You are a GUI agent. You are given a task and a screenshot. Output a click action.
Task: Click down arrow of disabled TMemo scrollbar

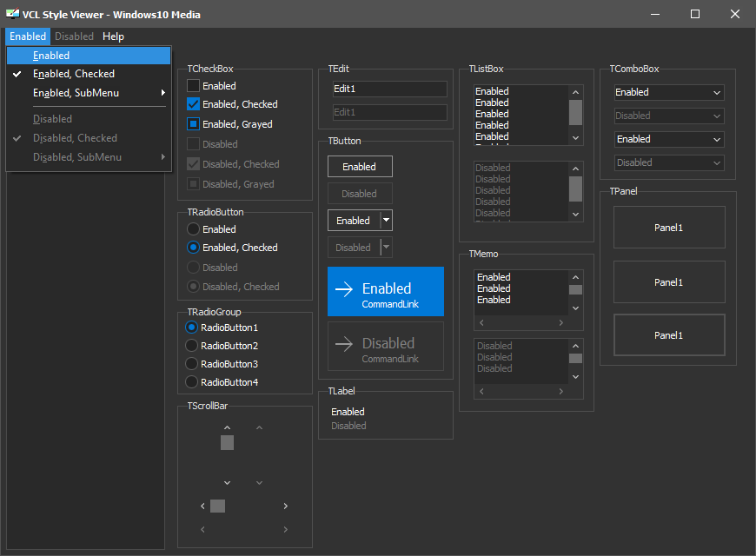point(575,377)
